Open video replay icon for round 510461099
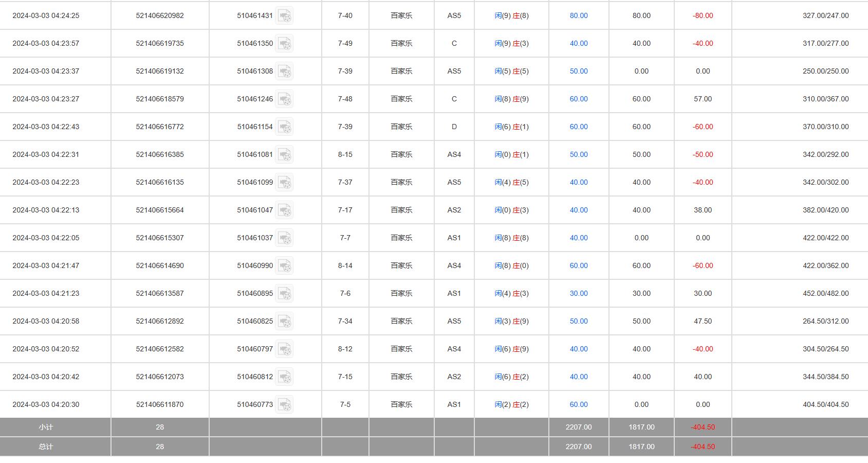Screen dimensions: 868x463 click(x=284, y=183)
